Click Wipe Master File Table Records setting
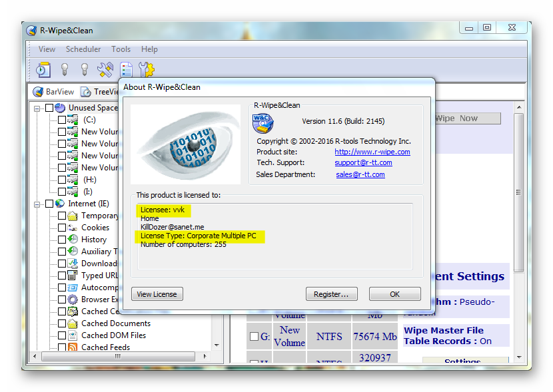Screen dimensions: 553x392 (456, 335)
